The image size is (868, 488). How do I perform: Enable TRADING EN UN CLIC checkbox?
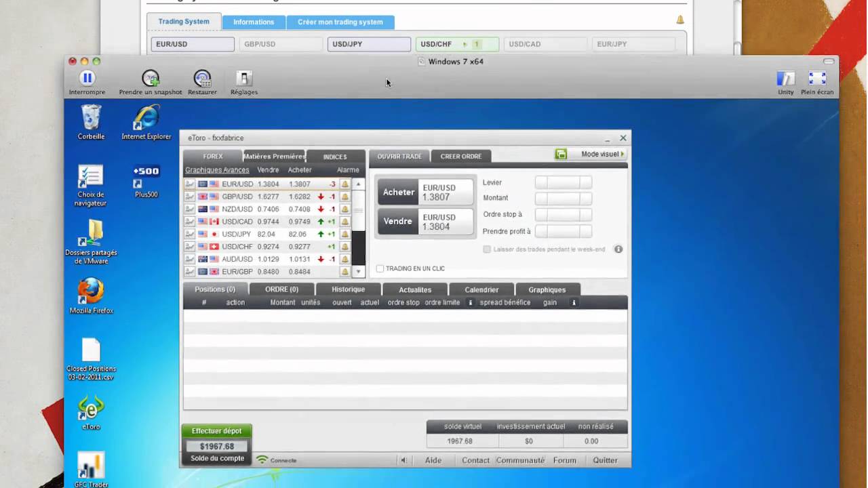[380, 268]
